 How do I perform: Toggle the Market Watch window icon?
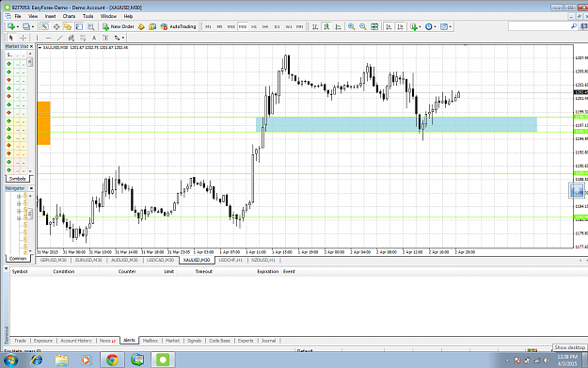(44, 26)
